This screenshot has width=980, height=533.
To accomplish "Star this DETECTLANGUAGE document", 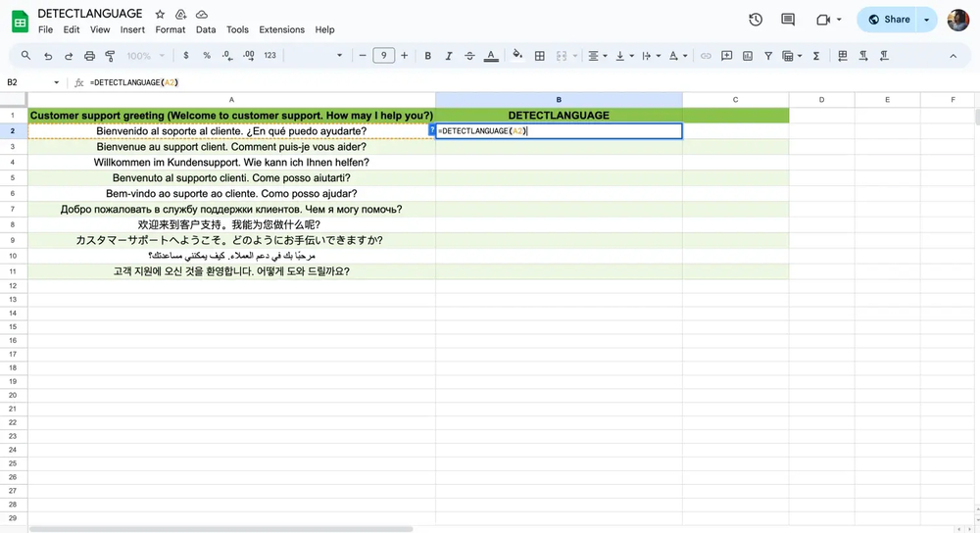I will (160, 15).
